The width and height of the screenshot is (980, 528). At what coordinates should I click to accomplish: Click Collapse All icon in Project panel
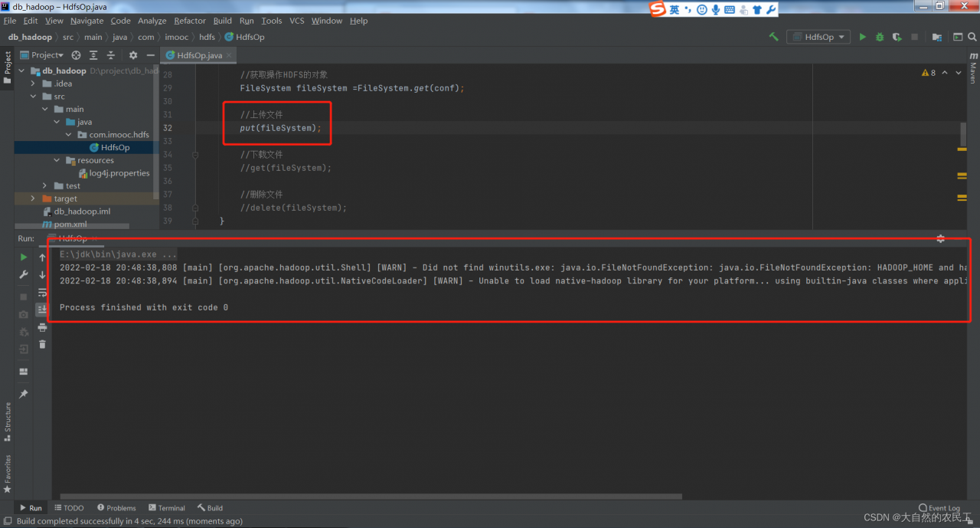click(x=111, y=55)
